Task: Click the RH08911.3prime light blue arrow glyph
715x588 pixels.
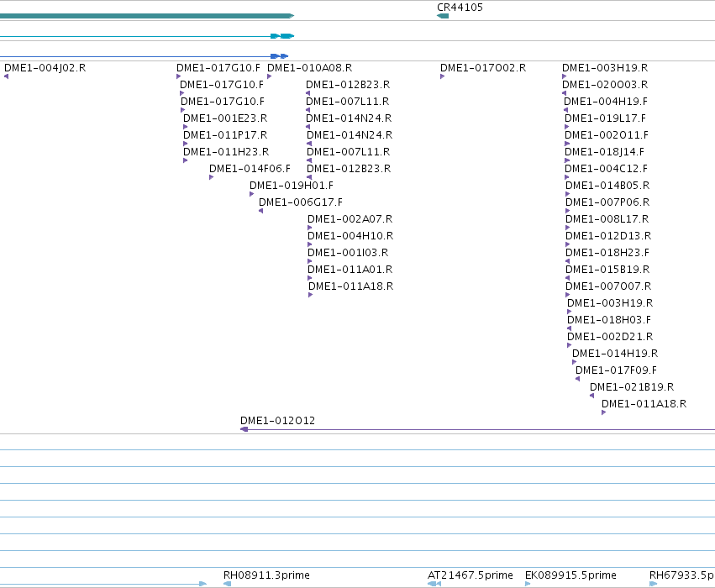Action: click(227, 584)
